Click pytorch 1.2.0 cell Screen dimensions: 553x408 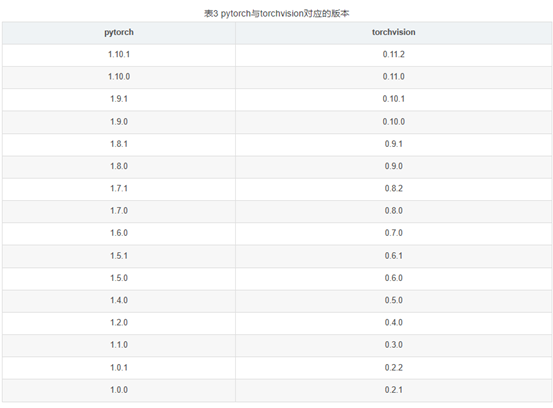click(x=119, y=323)
